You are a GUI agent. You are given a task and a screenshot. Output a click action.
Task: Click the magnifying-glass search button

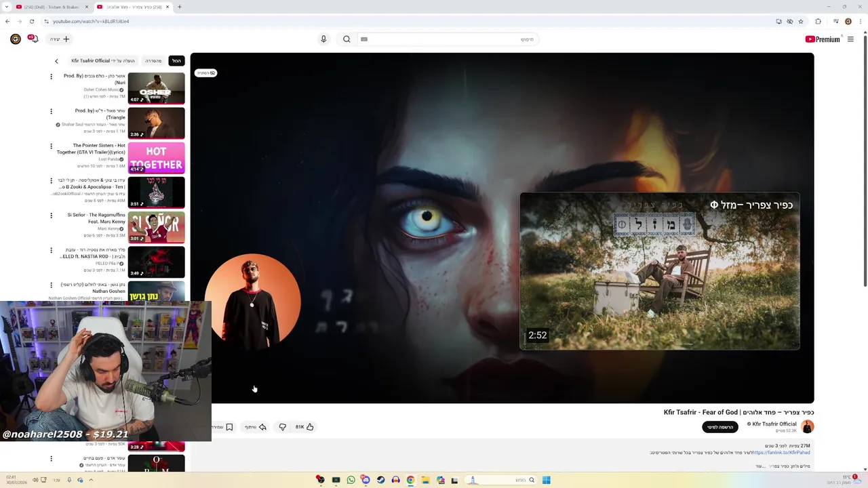coord(347,39)
